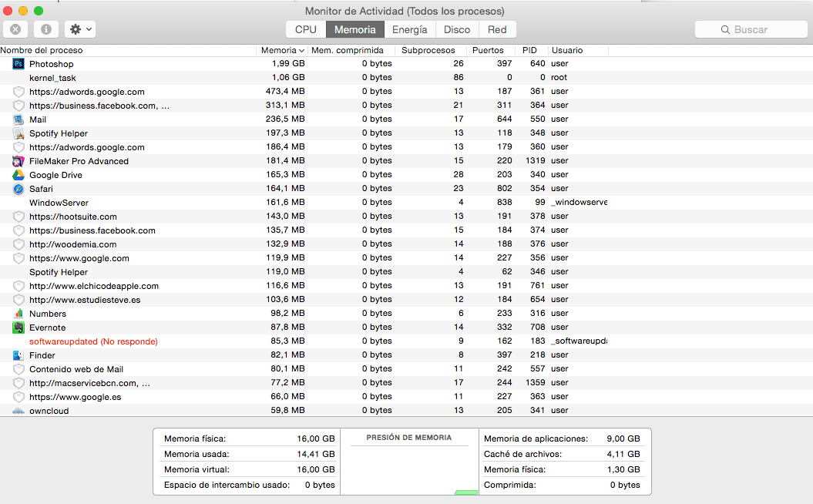Sort by Puertos column header
813x504 pixels.
coord(490,50)
